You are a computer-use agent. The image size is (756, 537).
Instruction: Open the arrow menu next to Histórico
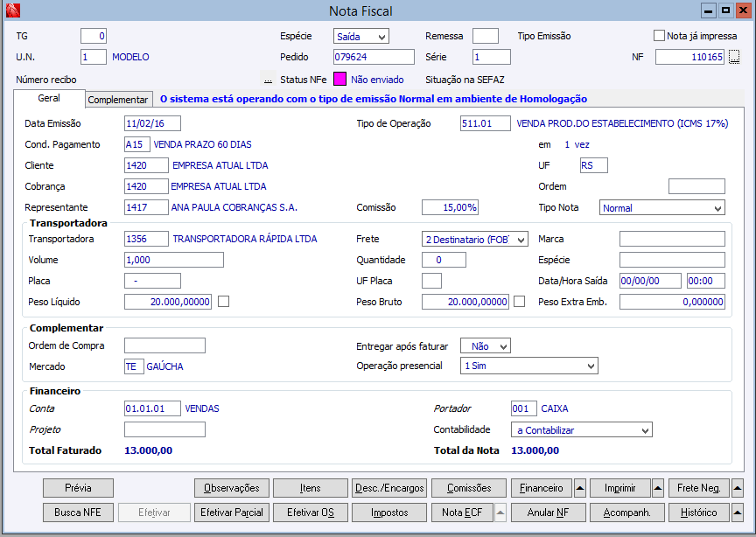pyautogui.click(x=738, y=513)
